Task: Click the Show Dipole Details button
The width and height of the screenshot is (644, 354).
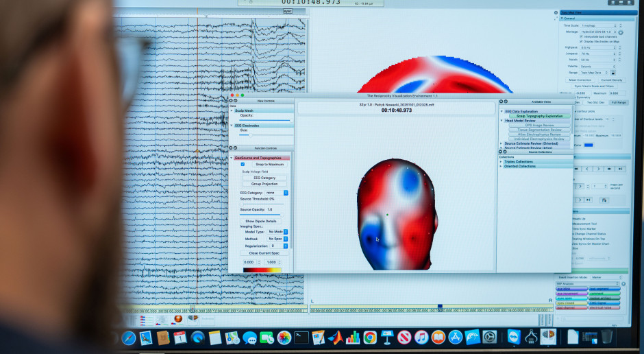Action: click(x=261, y=221)
